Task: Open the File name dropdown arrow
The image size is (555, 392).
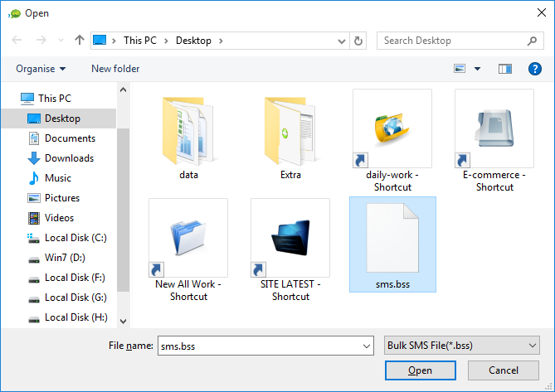Action: point(367,346)
